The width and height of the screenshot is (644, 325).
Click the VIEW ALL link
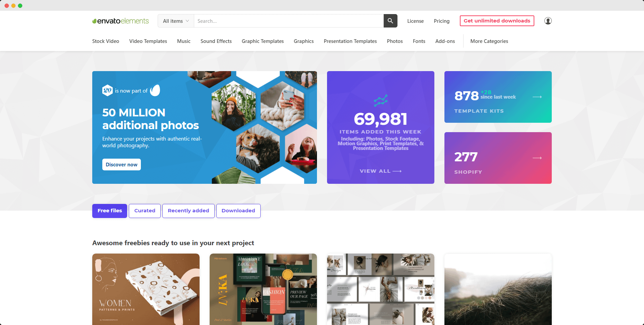click(x=380, y=171)
